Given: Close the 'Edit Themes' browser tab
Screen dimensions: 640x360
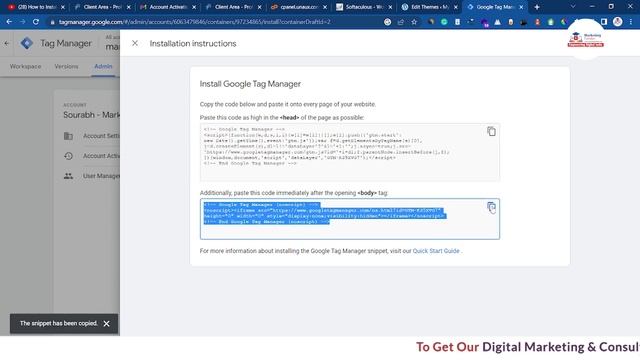Looking at the screenshot, I should coord(456,7).
